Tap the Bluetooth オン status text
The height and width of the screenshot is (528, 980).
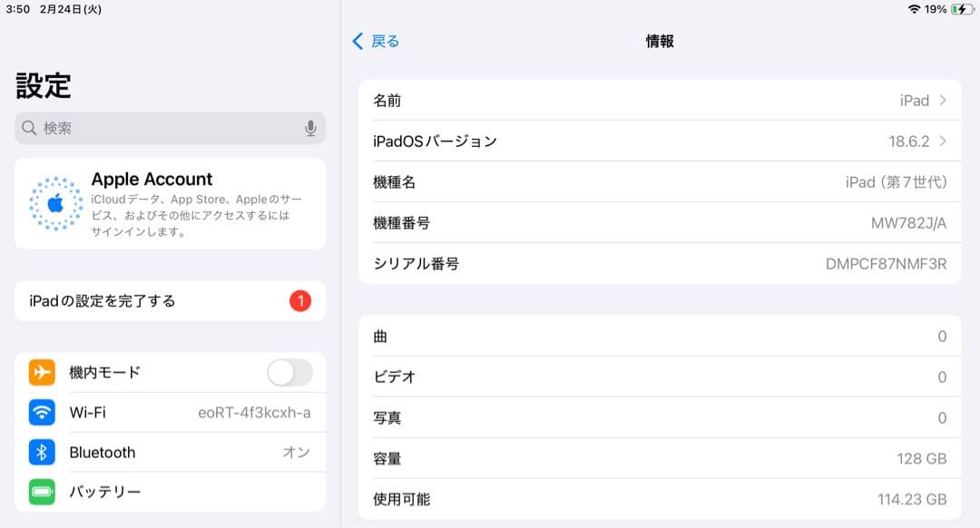[296, 453]
